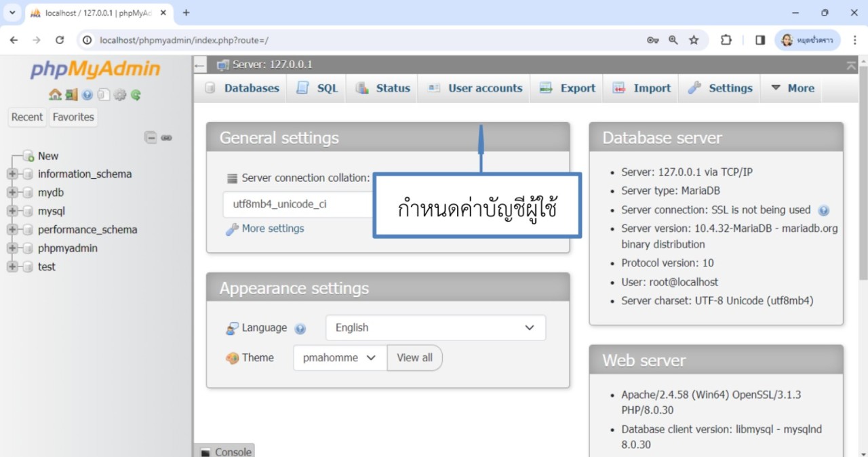Open navigation panel settings gear icon
Screen dimensions: 868x457
point(120,95)
